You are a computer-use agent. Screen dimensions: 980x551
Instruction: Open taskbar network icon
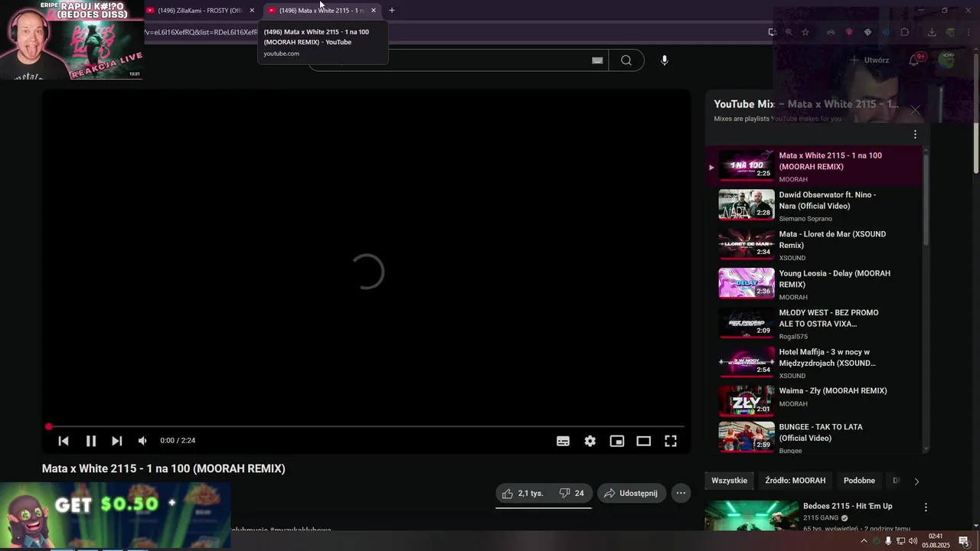(900, 541)
